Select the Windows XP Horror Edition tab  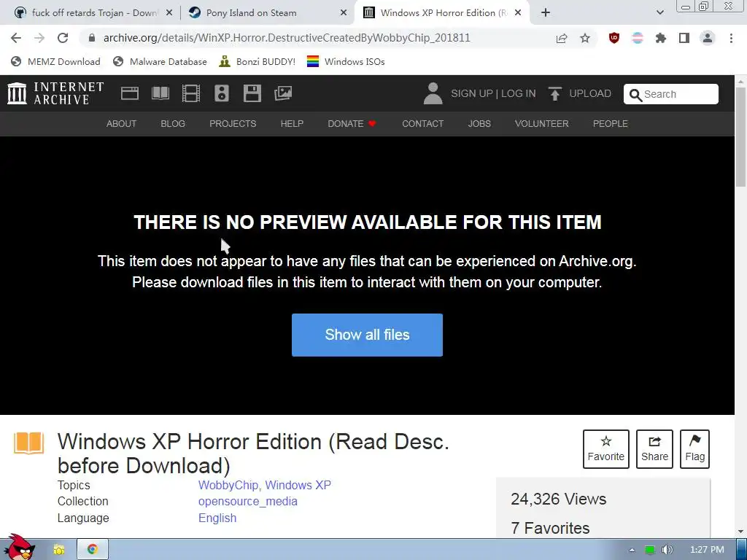point(441,13)
